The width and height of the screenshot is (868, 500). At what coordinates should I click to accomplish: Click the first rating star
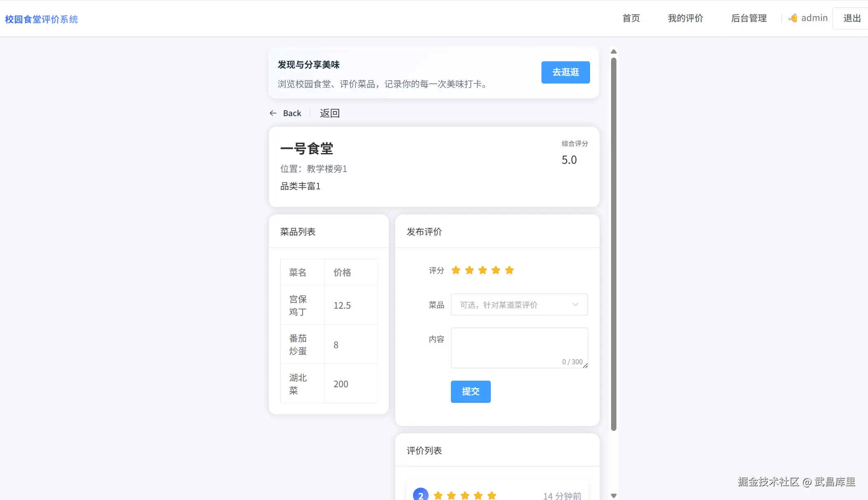pos(456,270)
